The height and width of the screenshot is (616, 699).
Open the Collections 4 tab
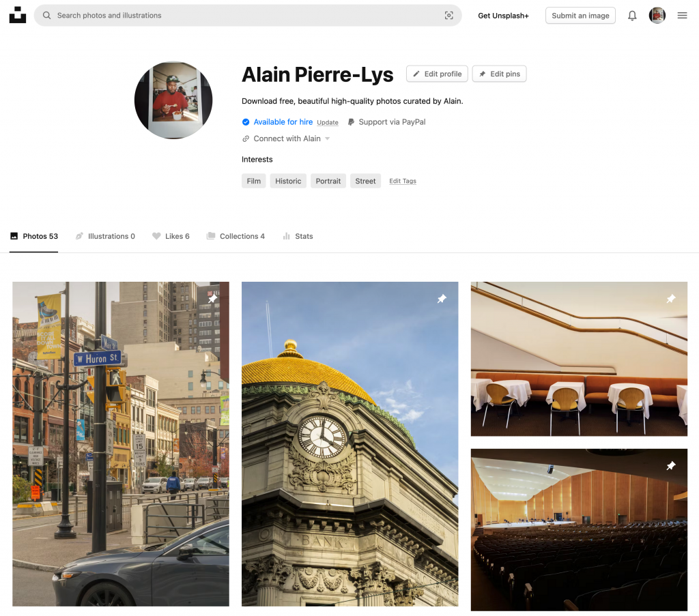pos(236,236)
